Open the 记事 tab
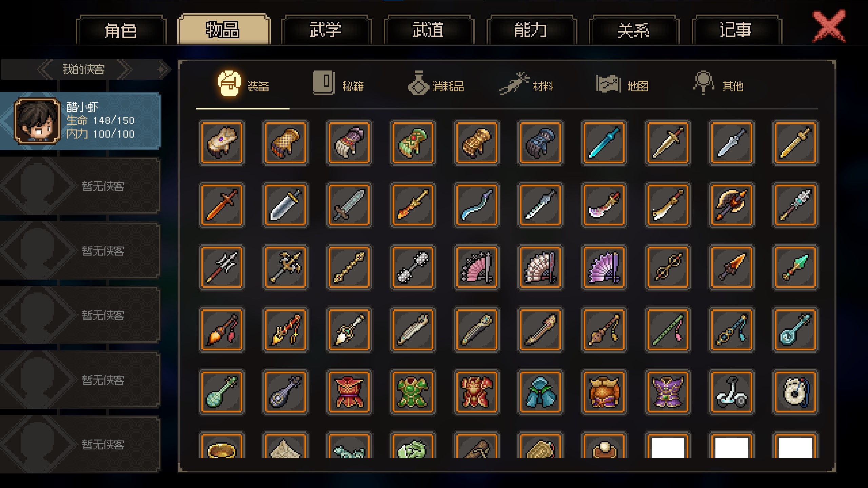Image resolution: width=868 pixels, height=488 pixels. point(736,30)
